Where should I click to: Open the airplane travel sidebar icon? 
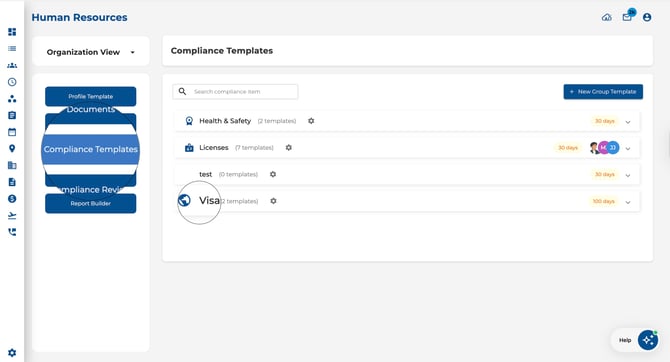tap(12, 215)
